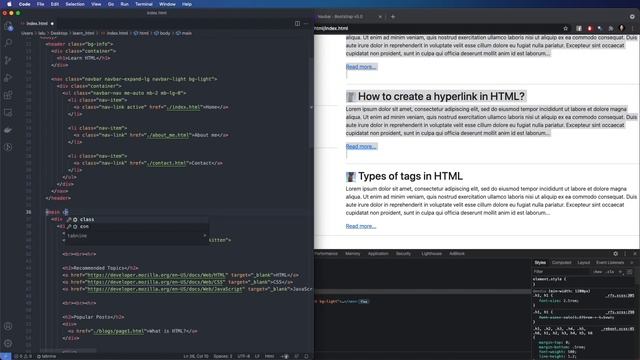This screenshot has width=640, height=360.
Task: Open the Selection menu
Action: tap(75, 4)
